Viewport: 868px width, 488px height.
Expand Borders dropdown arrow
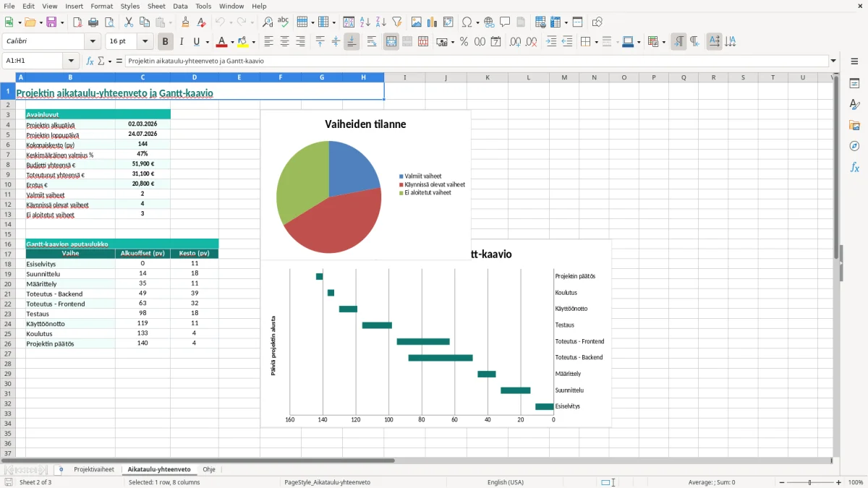coord(596,42)
